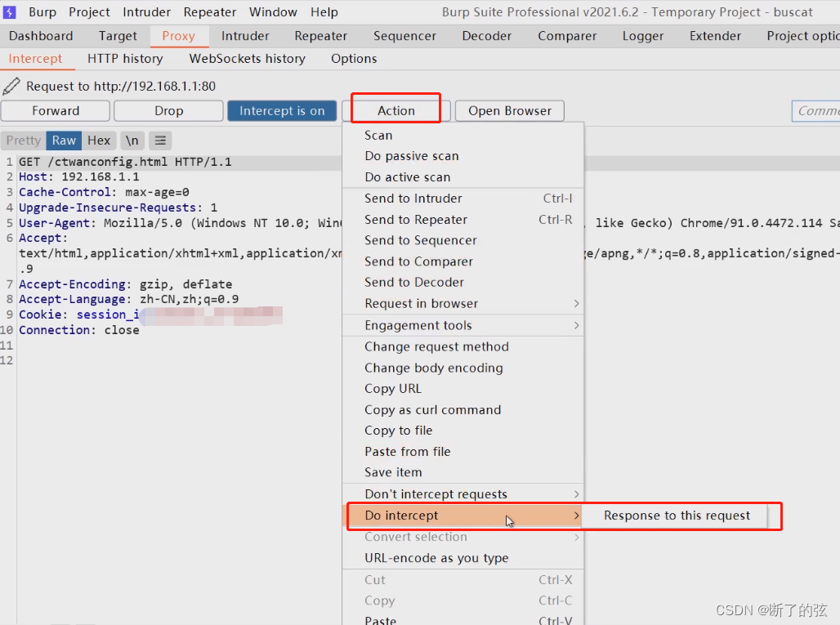
Task: Click the Connection: close header line
Action: click(78, 330)
